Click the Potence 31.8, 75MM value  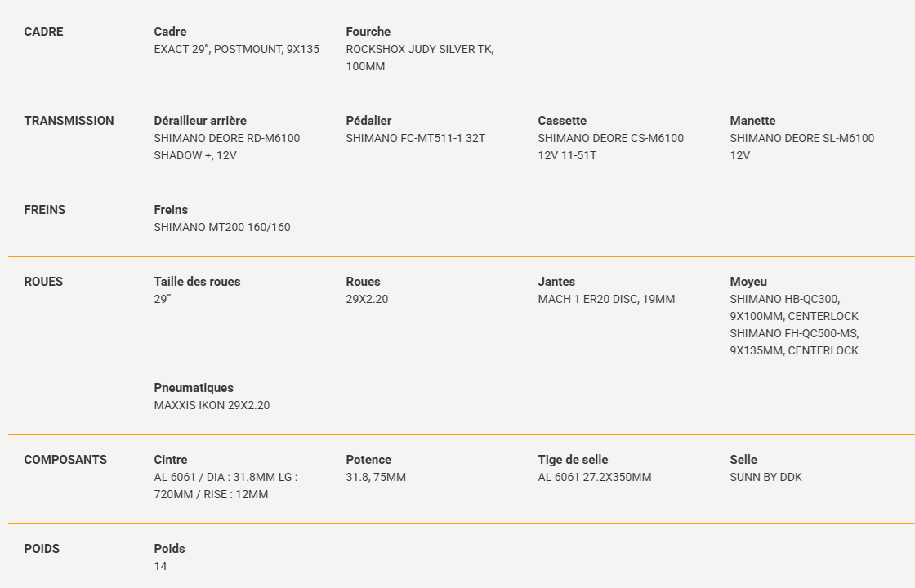376,477
